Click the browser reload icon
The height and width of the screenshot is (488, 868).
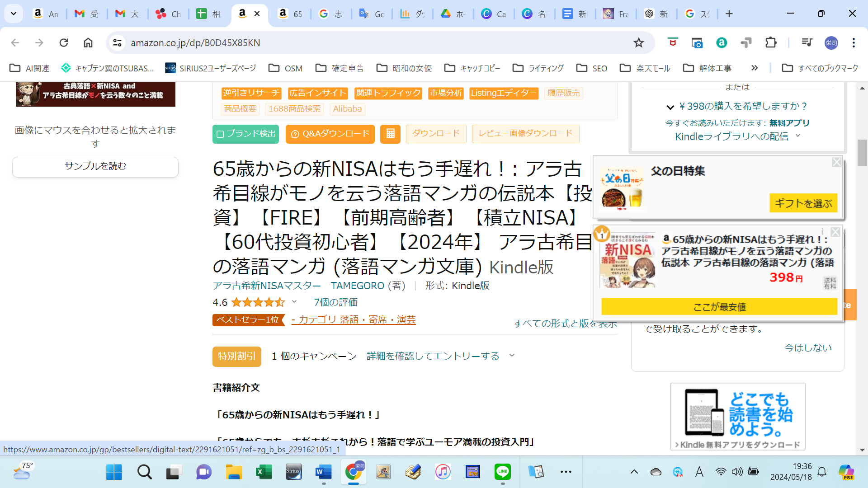[64, 42]
